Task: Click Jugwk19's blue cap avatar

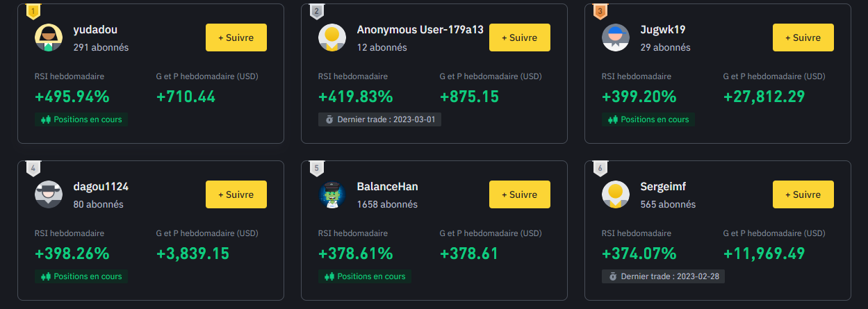Action: click(x=616, y=37)
